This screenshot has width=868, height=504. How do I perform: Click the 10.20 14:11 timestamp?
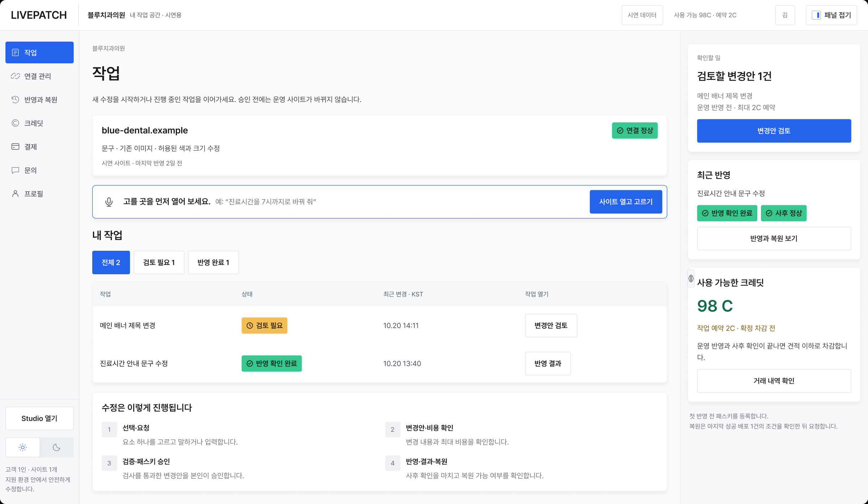pos(401,326)
